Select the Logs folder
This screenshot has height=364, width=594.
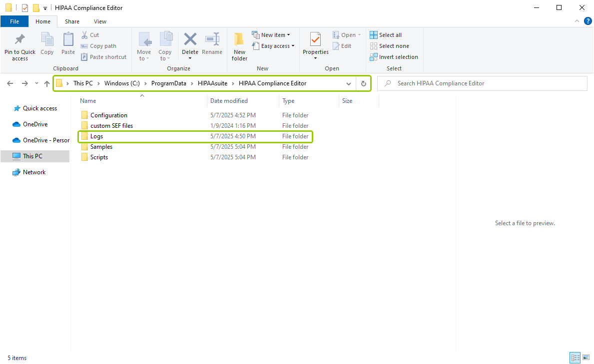tap(195, 136)
